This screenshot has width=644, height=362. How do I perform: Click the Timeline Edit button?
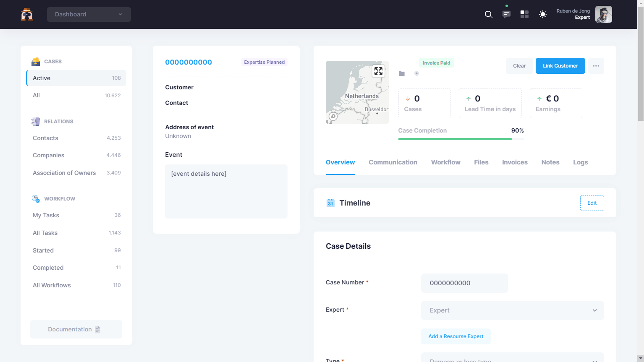click(x=592, y=203)
